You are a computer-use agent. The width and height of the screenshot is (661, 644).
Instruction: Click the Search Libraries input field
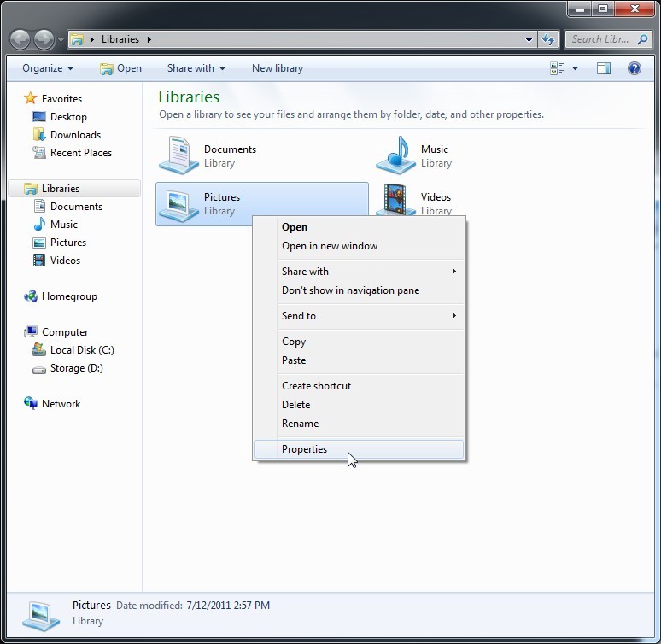coord(600,39)
